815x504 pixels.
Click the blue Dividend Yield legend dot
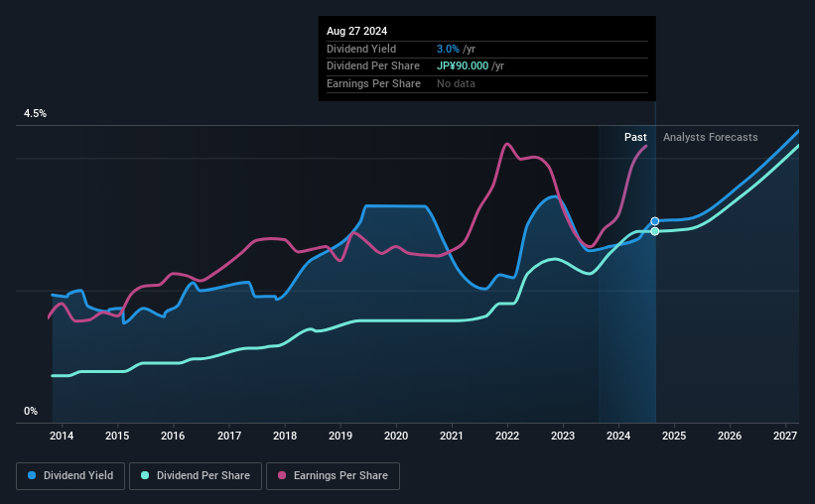pos(32,475)
